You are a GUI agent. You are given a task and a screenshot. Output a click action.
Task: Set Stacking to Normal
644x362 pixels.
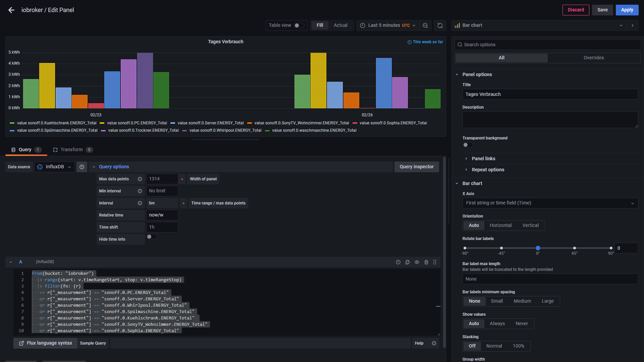point(494,346)
